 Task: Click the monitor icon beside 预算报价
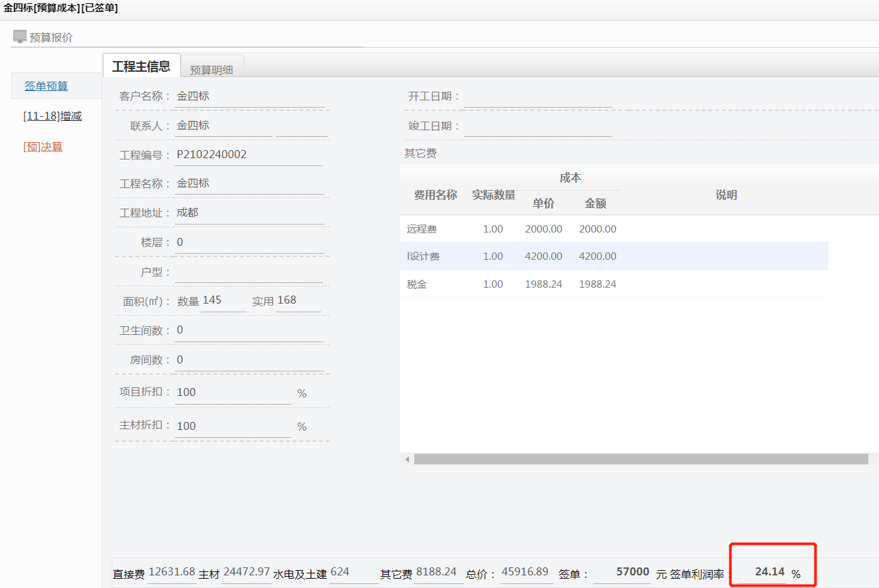click(x=20, y=37)
